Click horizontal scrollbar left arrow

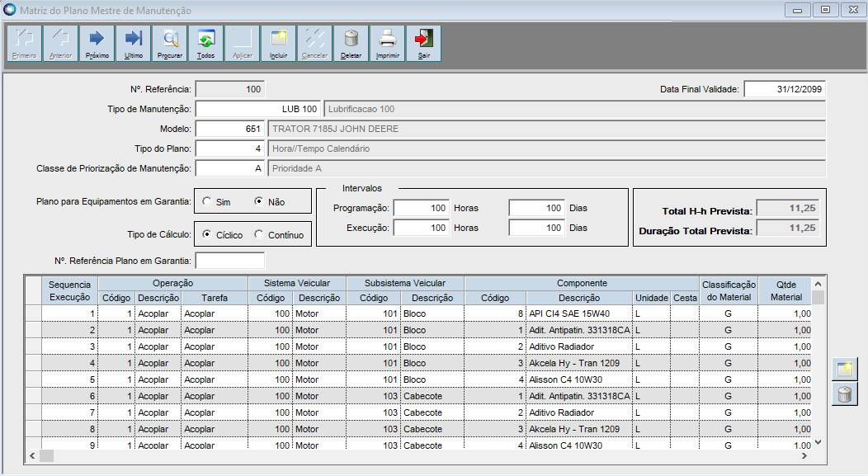32,455
